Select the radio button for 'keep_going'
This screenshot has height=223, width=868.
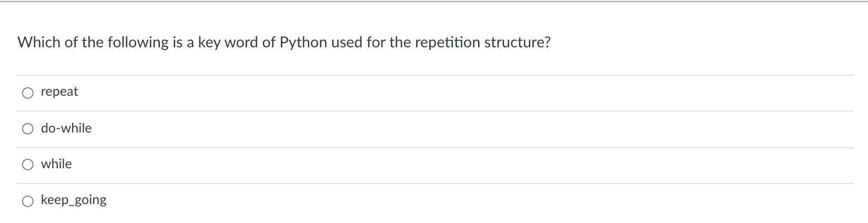click(27, 201)
